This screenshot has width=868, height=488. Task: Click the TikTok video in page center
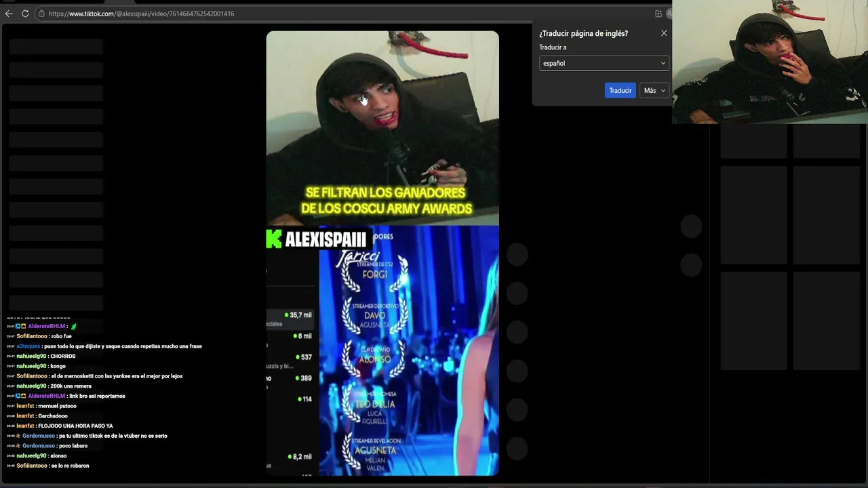click(382, 253)
